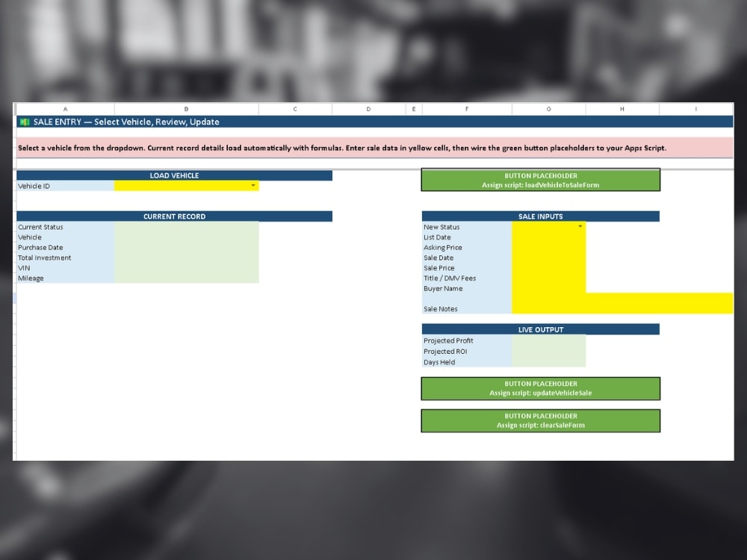747x560 pixels.
Task: Select the yellow Buyer Name input cell
Action: point(549,288)
